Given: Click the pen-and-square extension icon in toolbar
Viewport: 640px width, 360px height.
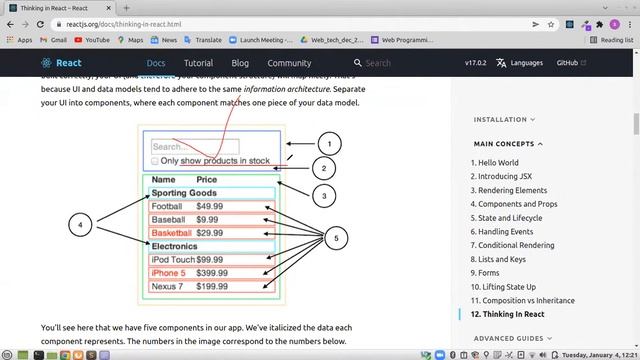Looking at the screenshot, I should 586,25.
